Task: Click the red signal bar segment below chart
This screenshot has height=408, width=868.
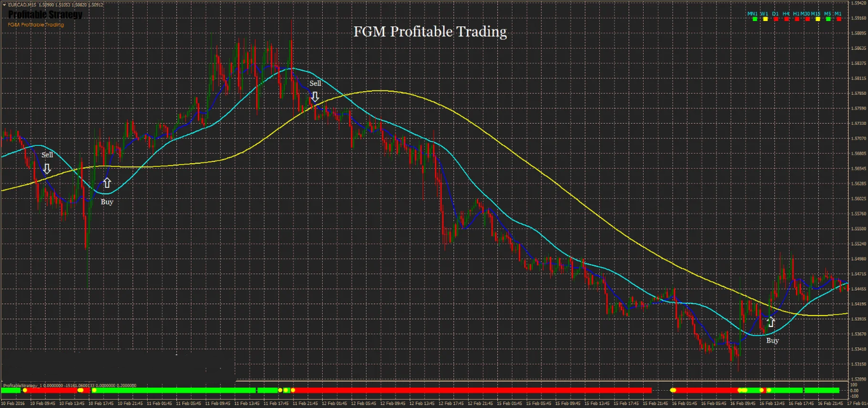Action: coord(446,390)
